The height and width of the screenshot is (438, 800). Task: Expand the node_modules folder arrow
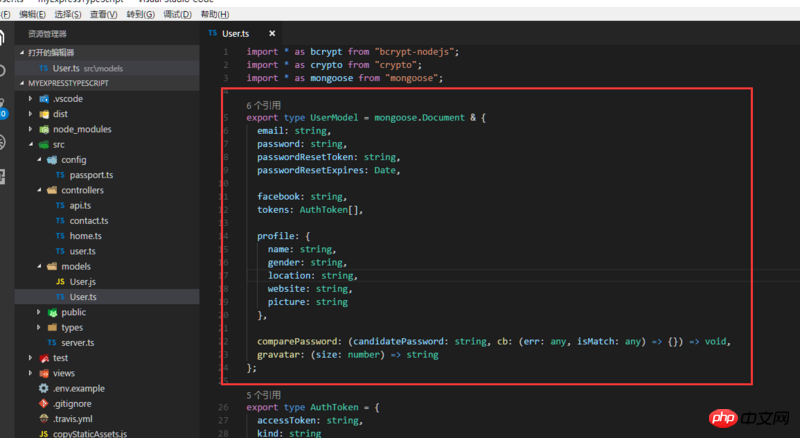31,129
